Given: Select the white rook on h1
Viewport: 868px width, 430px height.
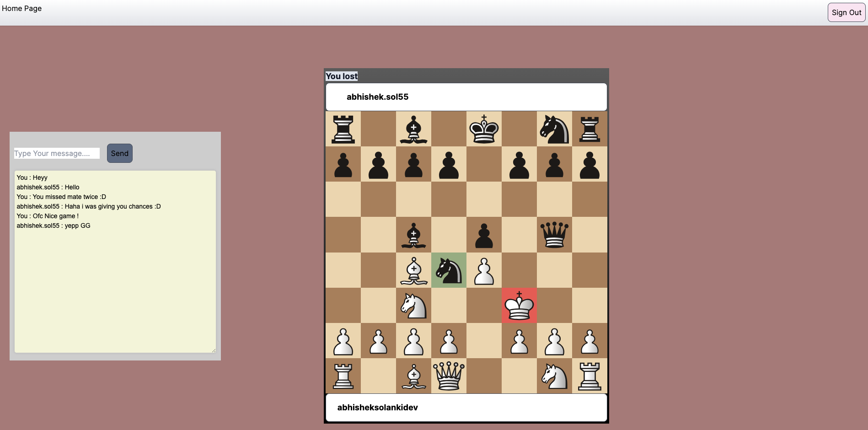Looking at the screenshot, I should point(589,376).
